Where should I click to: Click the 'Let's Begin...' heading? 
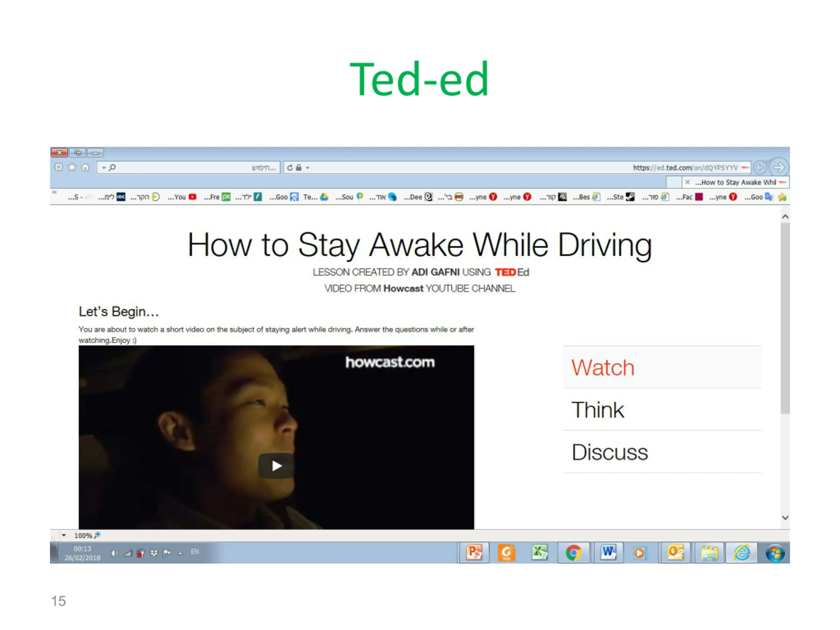point(119,311)
